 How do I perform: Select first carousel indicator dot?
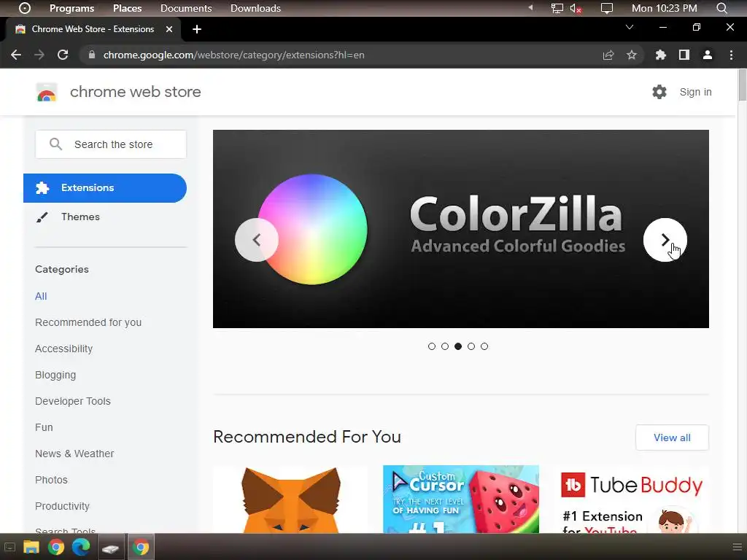432,346
